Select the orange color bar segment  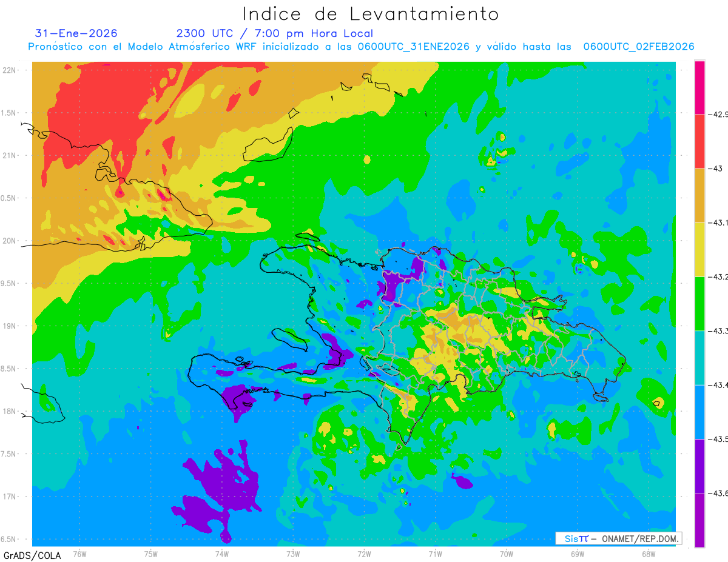[699, 195]
